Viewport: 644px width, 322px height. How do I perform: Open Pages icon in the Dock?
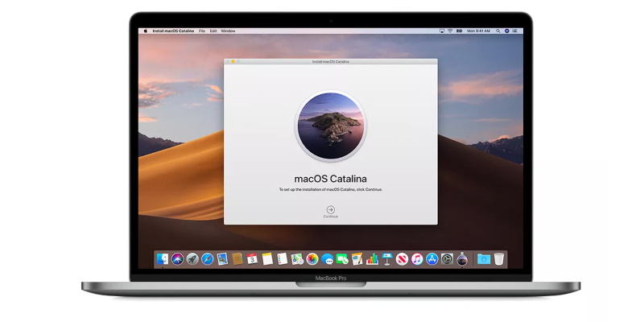click(357, 259)
